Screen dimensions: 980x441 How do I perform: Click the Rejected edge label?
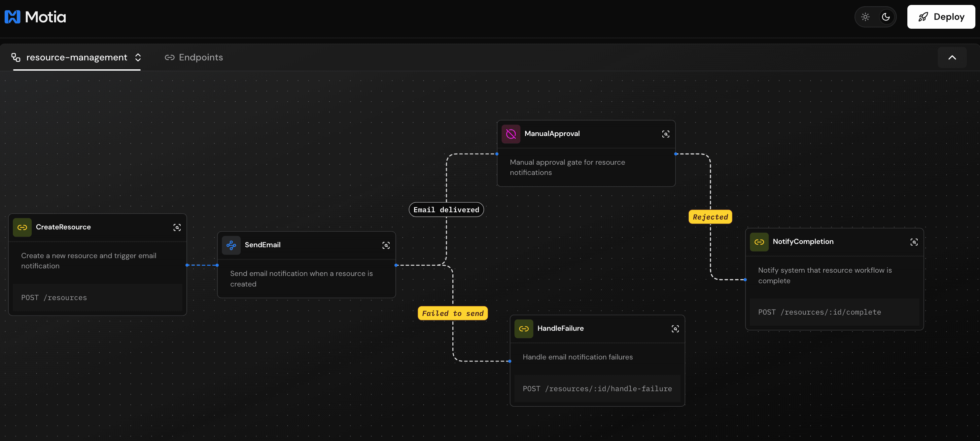[x=710, y=217]
